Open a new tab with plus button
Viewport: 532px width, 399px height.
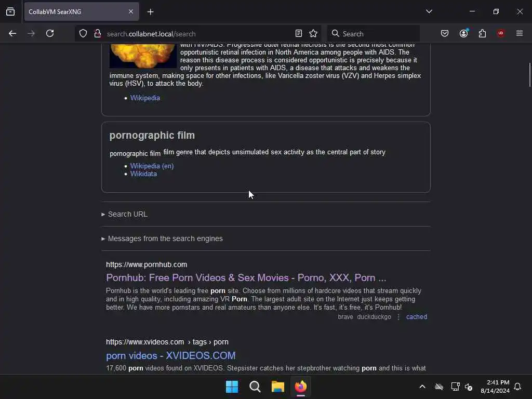pos(150,12)
